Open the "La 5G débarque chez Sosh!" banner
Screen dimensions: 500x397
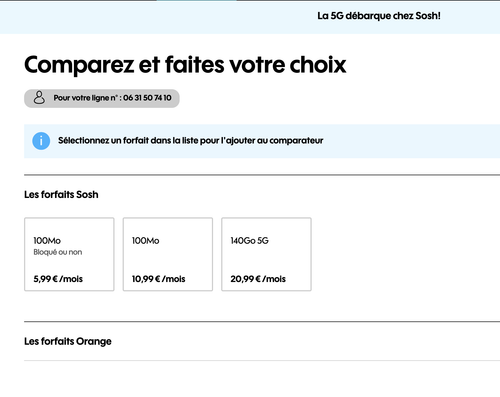(x=379, y=16)
